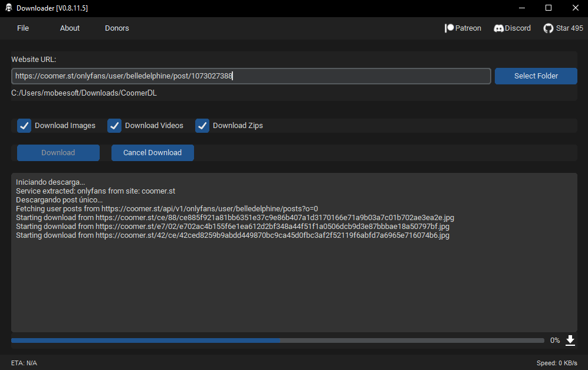
Task: Click the log line ending 50797bf.jpg
Action: (x=232, y=226)
